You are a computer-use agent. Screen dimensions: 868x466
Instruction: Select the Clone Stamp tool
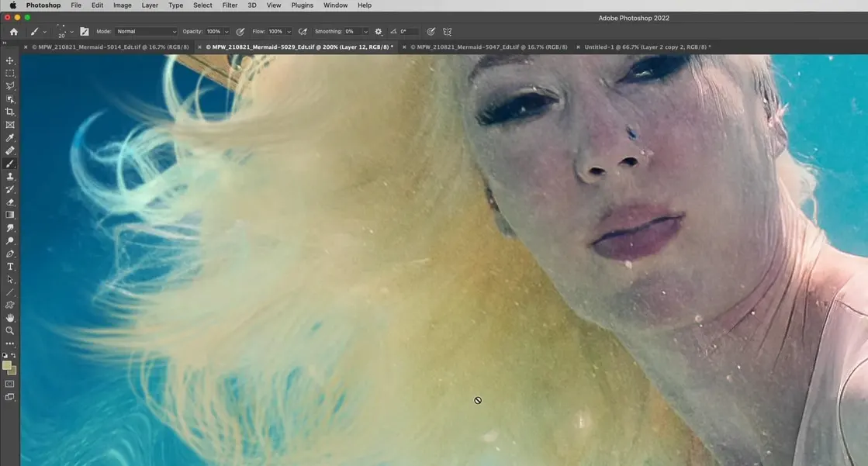click(10, 177)
